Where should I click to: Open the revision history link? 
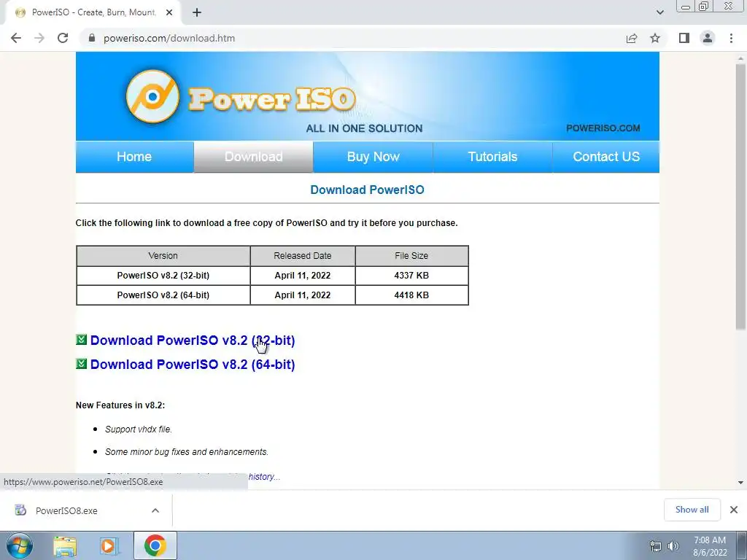tap(264, 477)
